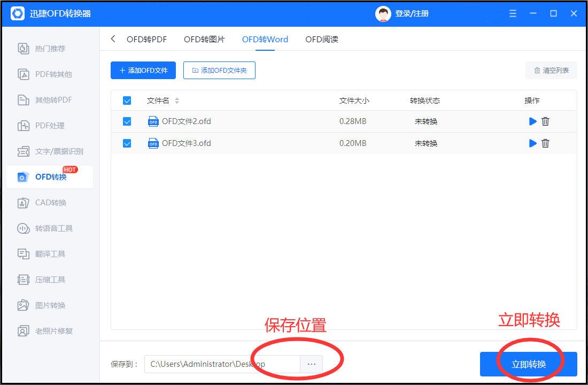The width and height of the screenshot is (588, 385).
Task: Delete OFD文件2.ofd with trash icon
Action: pos(545,121)
